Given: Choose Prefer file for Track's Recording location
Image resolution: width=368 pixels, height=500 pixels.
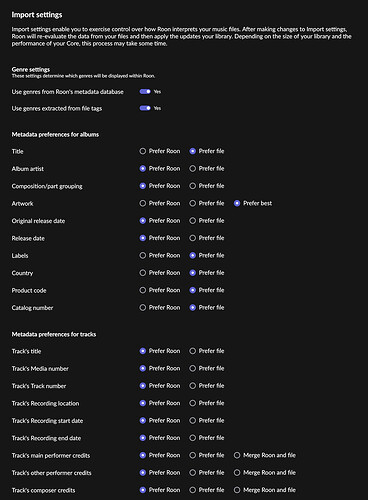Looking at the screenshot, I should pos(193,403).
